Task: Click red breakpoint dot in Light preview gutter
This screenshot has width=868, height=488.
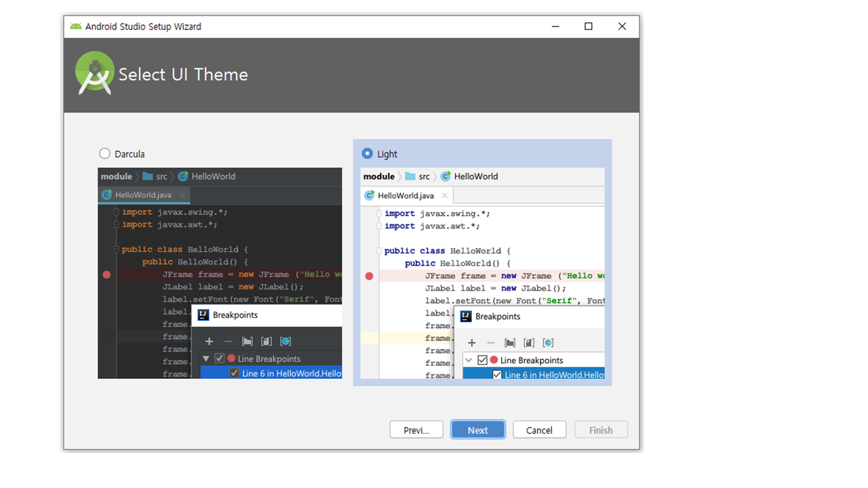Action: click(x=369, y=276)
